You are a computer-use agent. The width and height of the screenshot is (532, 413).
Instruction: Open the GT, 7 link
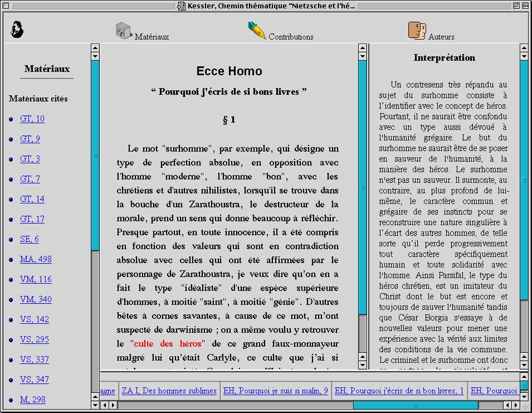30,179
